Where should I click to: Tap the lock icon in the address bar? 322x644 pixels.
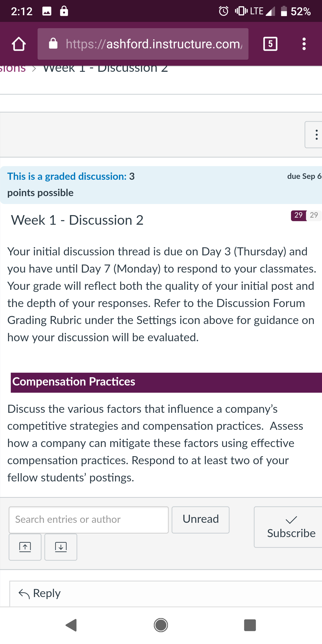[x=53, y=44]
